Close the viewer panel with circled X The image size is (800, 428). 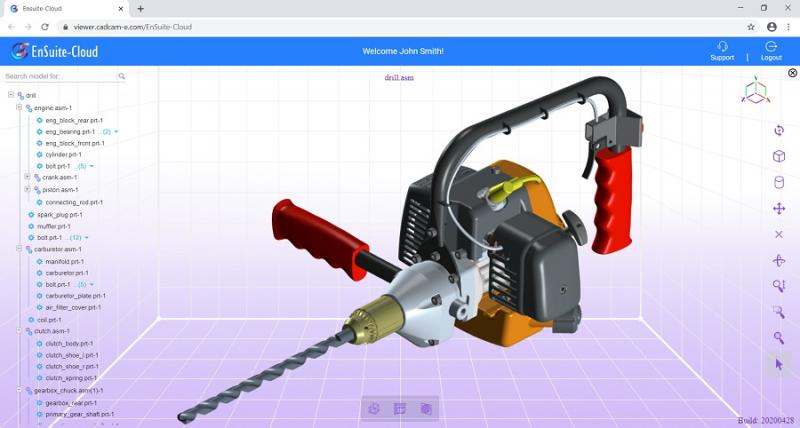click(x=792, y=73)
